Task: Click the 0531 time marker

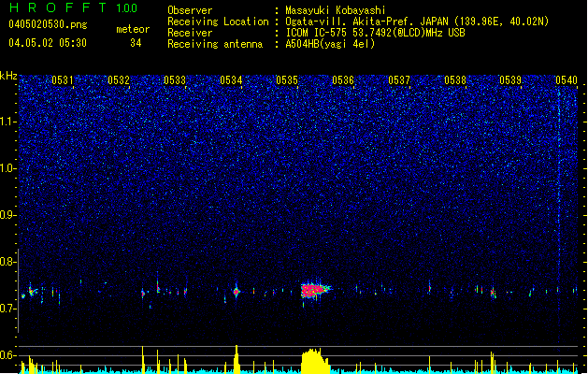Action: (63, 80)
